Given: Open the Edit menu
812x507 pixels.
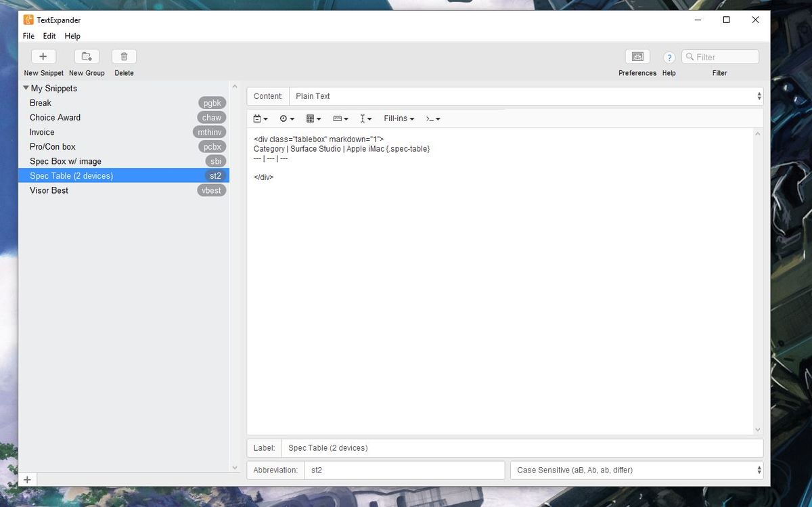Looking at the screenshot, I should click(49, 36).
